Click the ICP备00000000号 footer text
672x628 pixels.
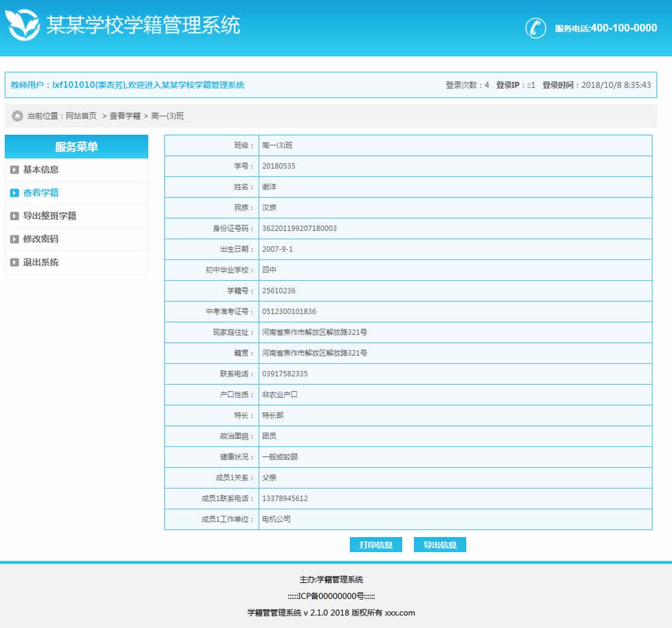(x=331, y=596)
